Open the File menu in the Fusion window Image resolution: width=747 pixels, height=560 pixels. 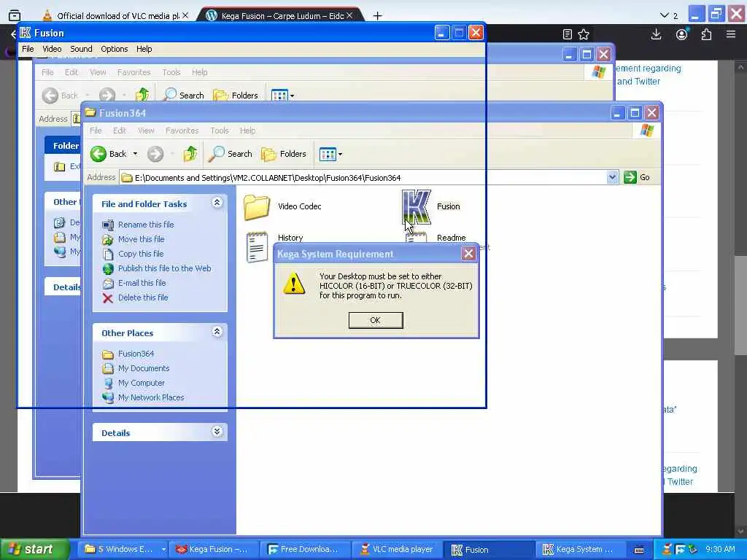(x=28, y=49)
